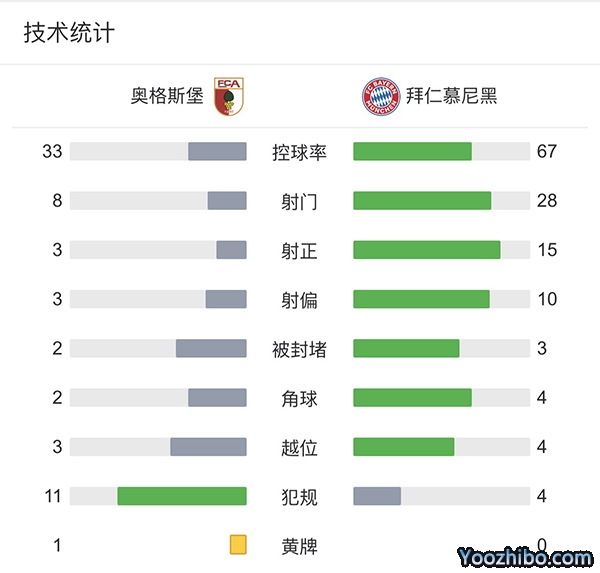Click Bayern's green shots bar
Viewport: 600px width, 573px height.
coord(422,201)
